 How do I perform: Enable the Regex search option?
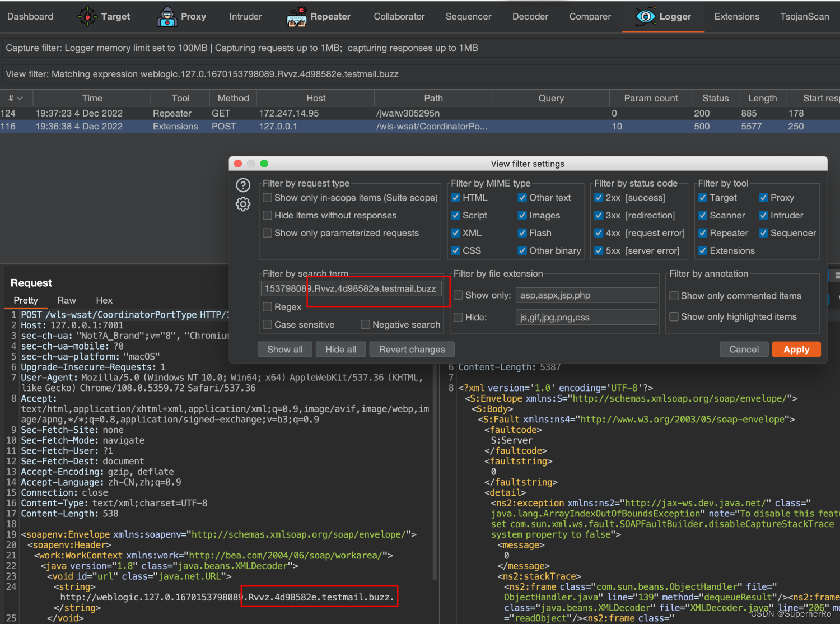point(268,307)
